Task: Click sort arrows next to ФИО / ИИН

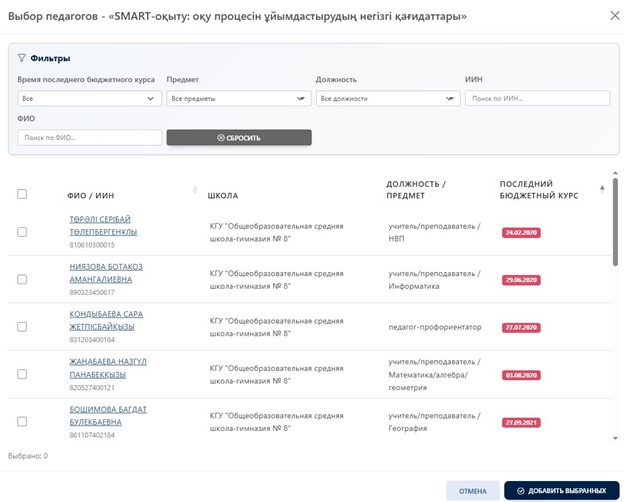Action: [x=194, y=190]
